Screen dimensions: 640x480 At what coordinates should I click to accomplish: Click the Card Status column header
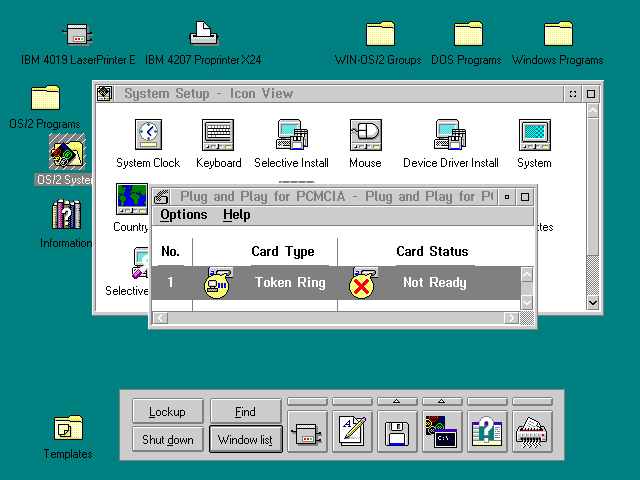point(432,251)
